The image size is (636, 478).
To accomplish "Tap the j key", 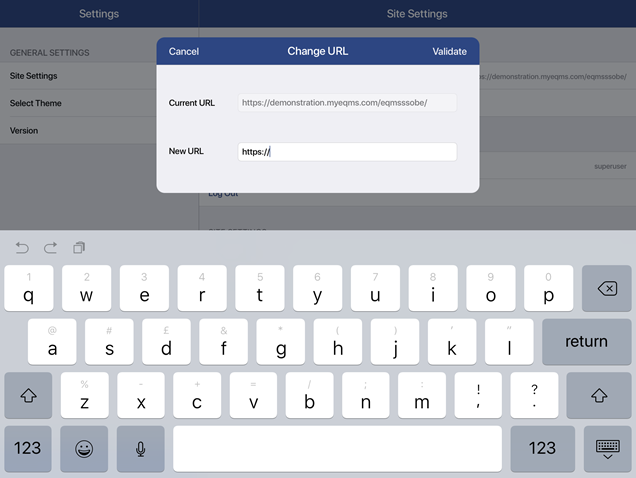I will tap(395, 342).
